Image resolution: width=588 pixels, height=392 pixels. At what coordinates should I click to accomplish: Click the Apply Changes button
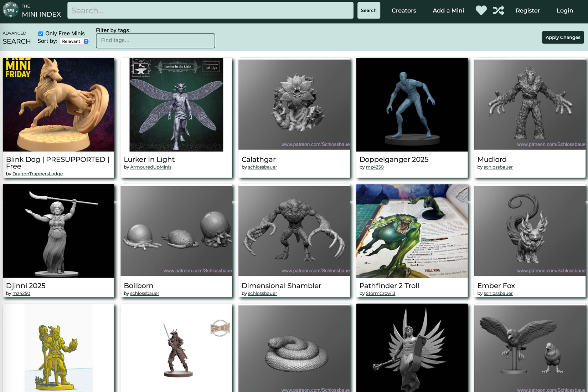563,37
